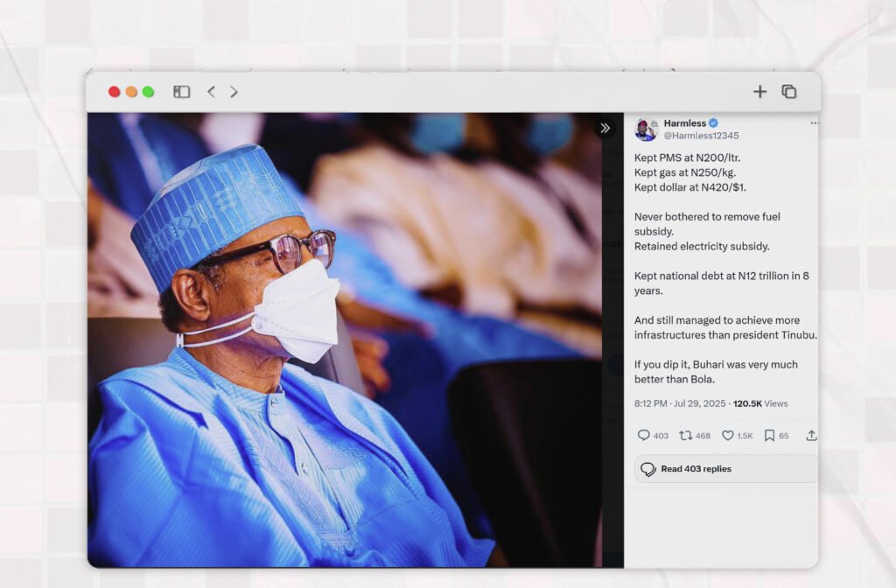Click the Read 403 replies button
Viewport: 896px width, 588px height.
[725, 469]
